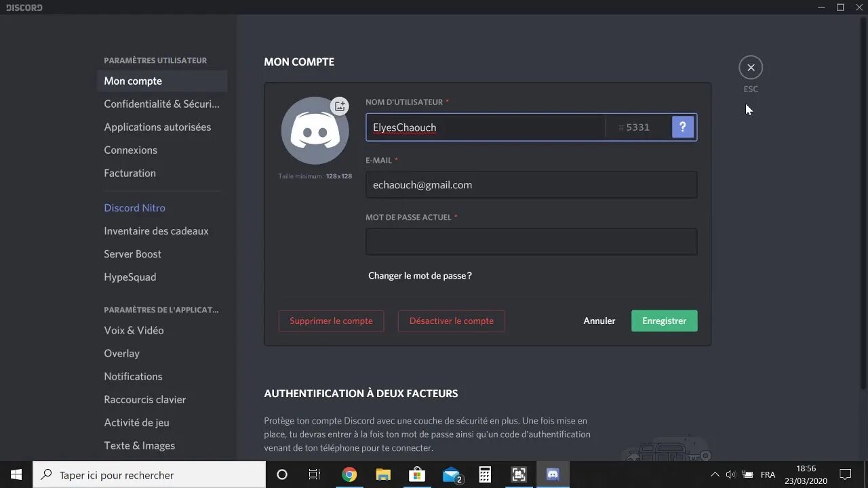Click the battery status tray icon
The image size is (868, 488).
tap(747, 474)
